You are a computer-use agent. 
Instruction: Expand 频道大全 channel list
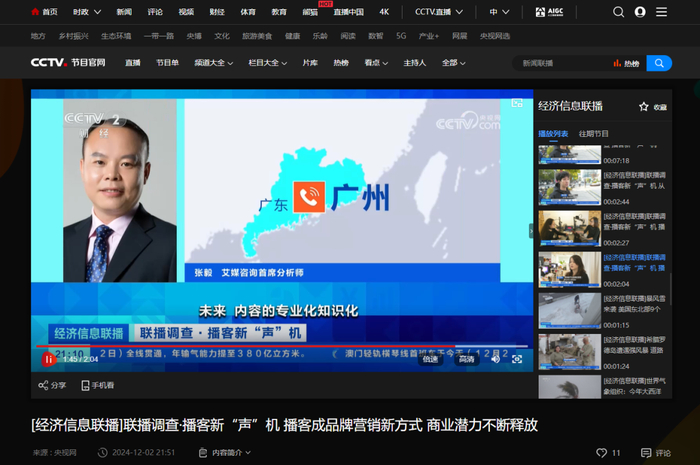tap(214, 63)
